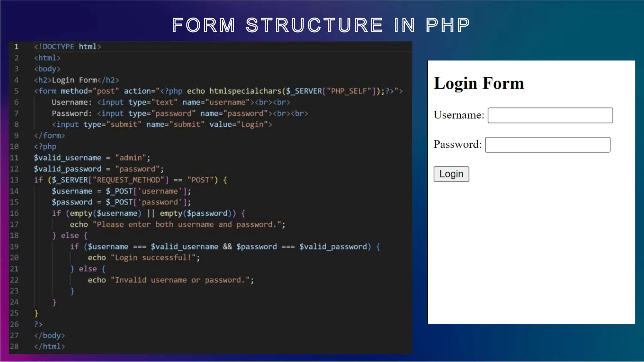Viewport: 644px width, 362px height.
Task: Click the opening '<html>' tag on line 2
Action: [x=47, y=58]
